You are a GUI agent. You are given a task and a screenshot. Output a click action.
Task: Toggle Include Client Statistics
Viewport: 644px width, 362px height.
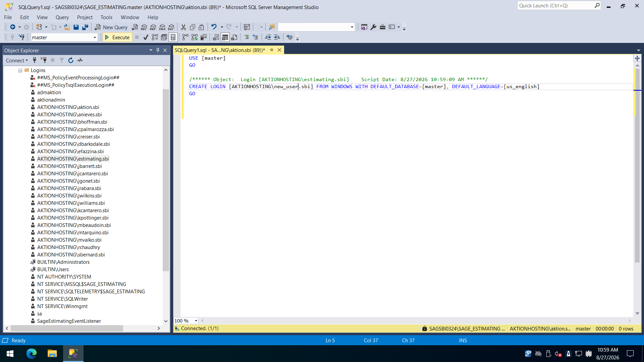pos(204,37)
